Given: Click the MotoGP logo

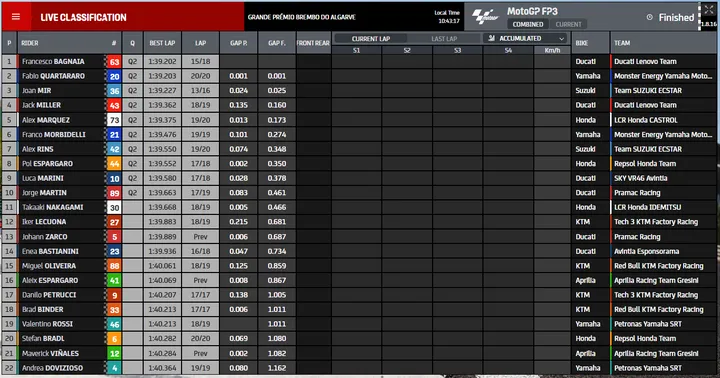Looking at the screenshot, I should [485, 17].
